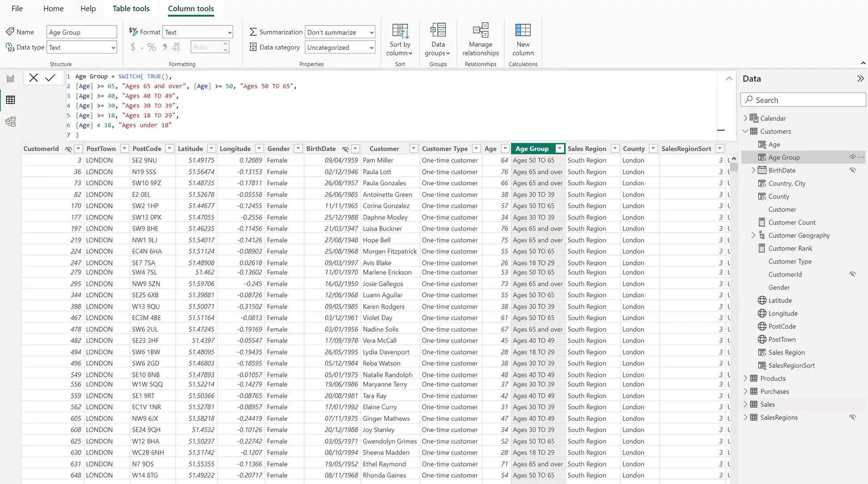Screen dimensions: 868x484
Task: Open Summarization dropdown
Action: tap(340, 32)
